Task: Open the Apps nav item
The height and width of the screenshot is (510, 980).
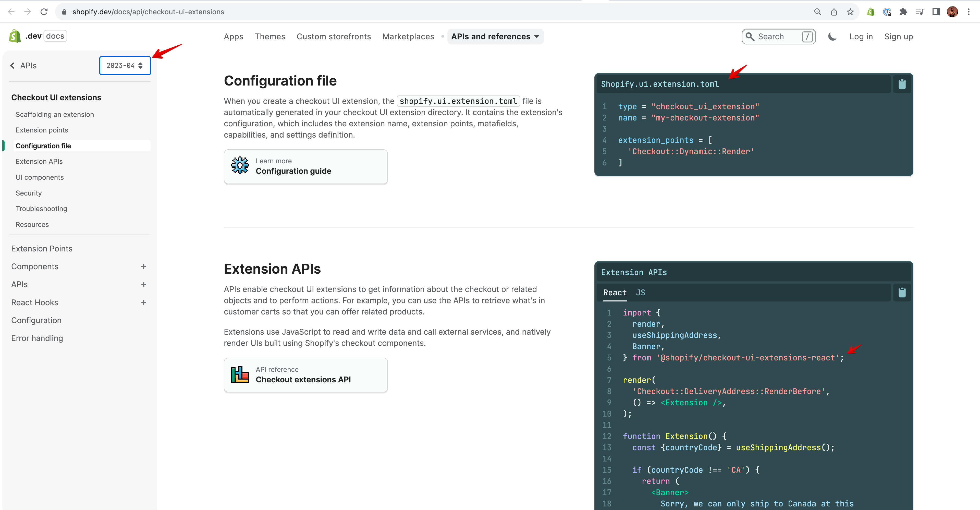Action: [x=234, y=37]
